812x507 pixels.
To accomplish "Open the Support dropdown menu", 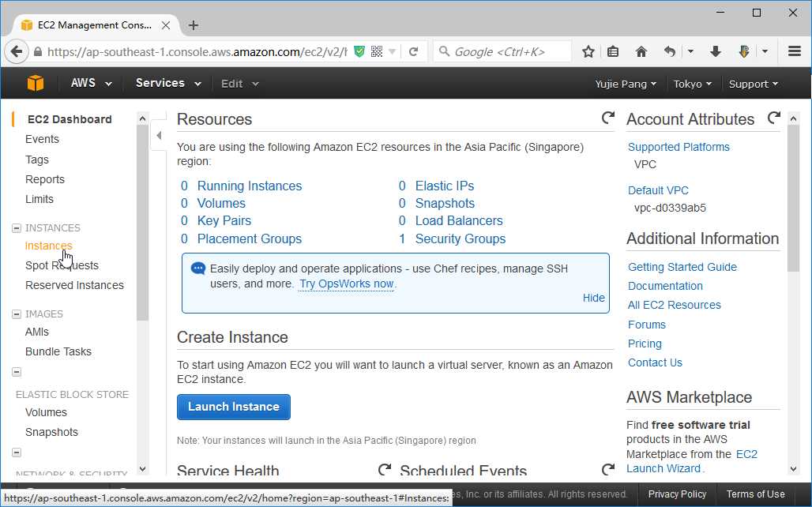I will point(753,84).
